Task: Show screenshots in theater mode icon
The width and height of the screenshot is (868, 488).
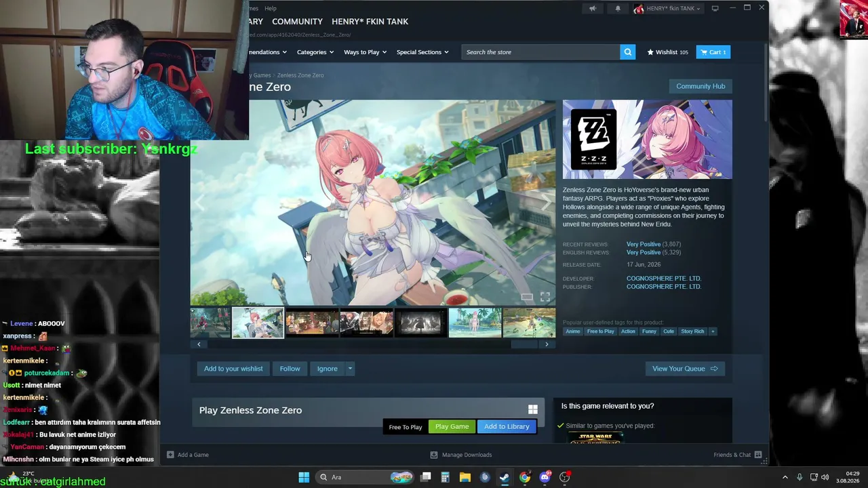Action: [527, 297]
